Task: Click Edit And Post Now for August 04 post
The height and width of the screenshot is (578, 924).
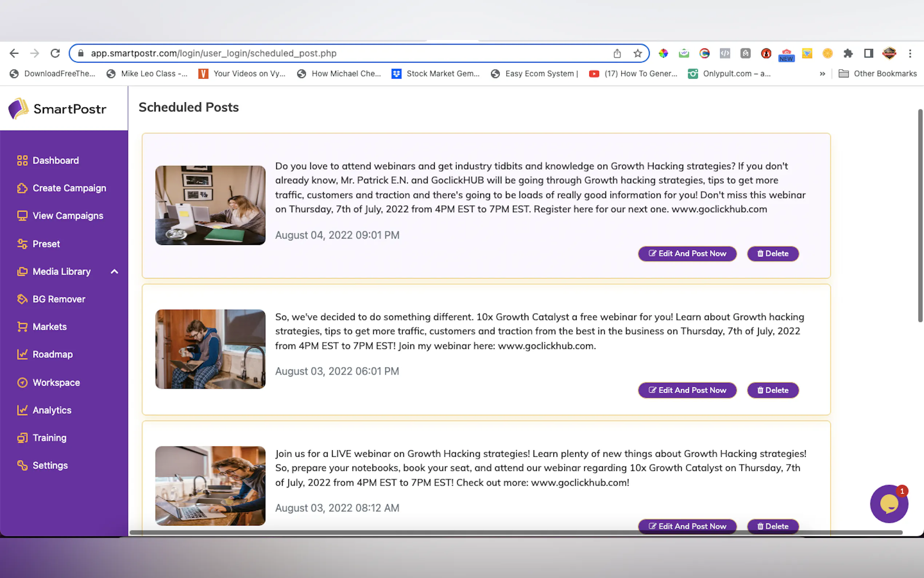Action: [x=687, y=254]
